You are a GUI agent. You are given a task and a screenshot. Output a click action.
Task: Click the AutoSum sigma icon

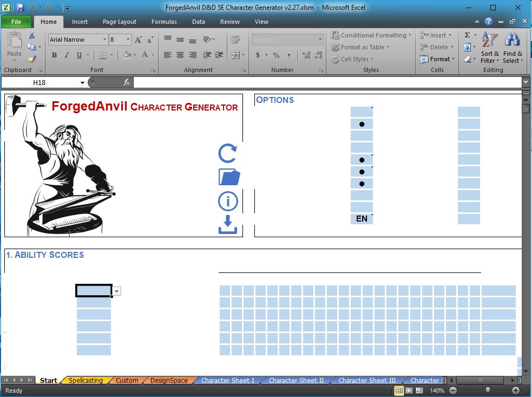(467, 35)
